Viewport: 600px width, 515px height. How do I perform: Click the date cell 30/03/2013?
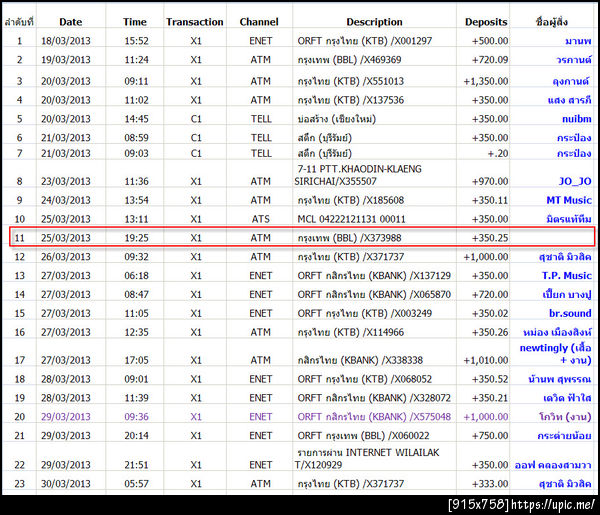tap(66, 484)
